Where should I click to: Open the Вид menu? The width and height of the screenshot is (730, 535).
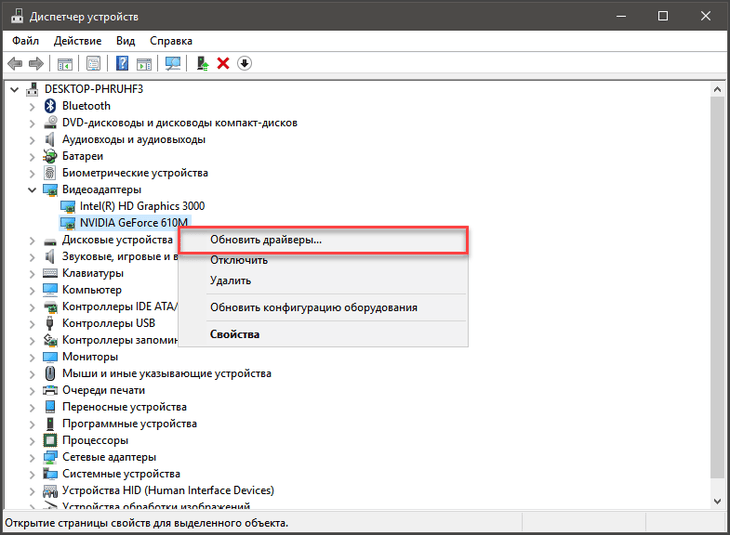tap(125, 41)
